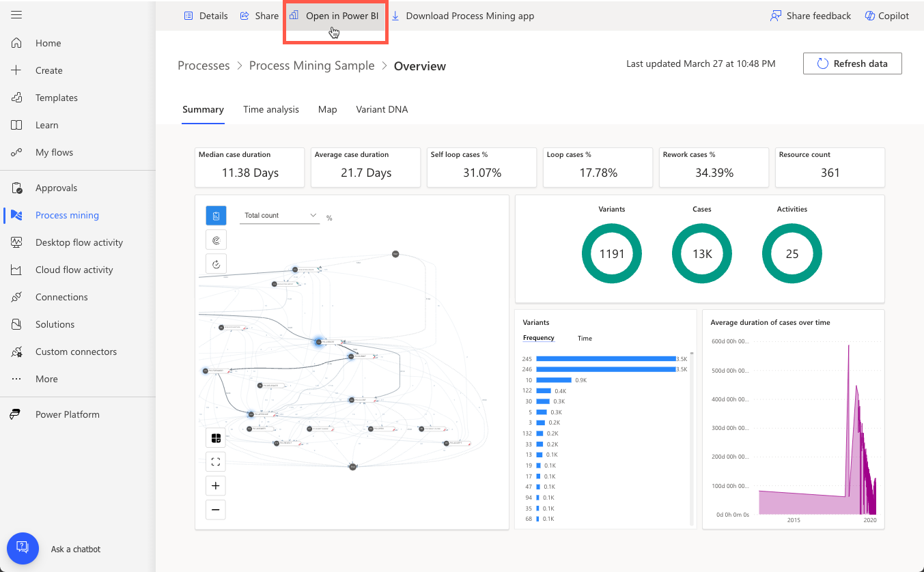
Task: Select the Frequency tab under Variants
Action: coord(539,339)
